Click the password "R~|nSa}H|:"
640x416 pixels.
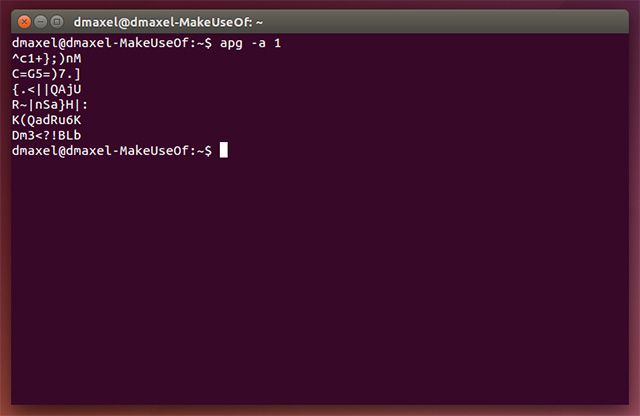point(50,105)
